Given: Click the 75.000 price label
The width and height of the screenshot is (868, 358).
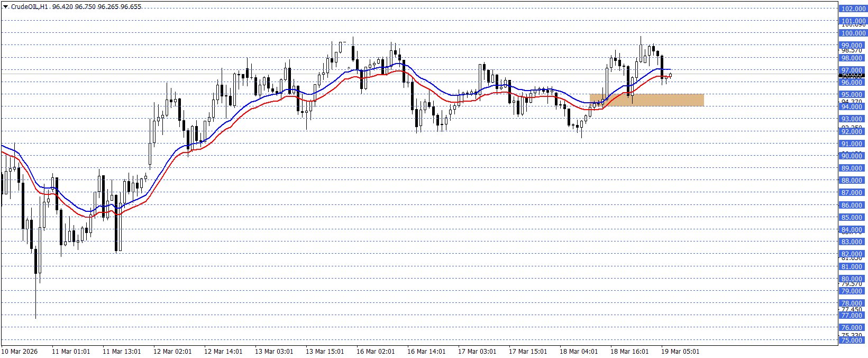Looking at the screenshot, I should tap(853, 341).
